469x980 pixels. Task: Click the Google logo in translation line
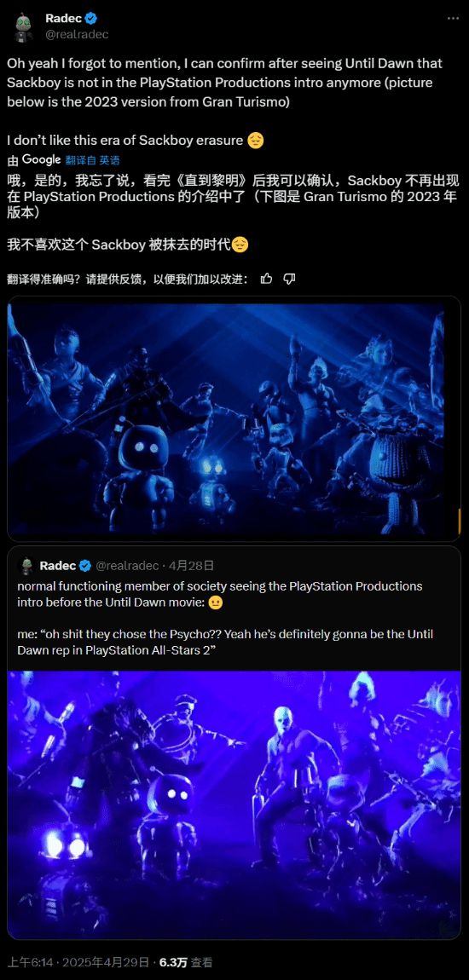point(41,159)
